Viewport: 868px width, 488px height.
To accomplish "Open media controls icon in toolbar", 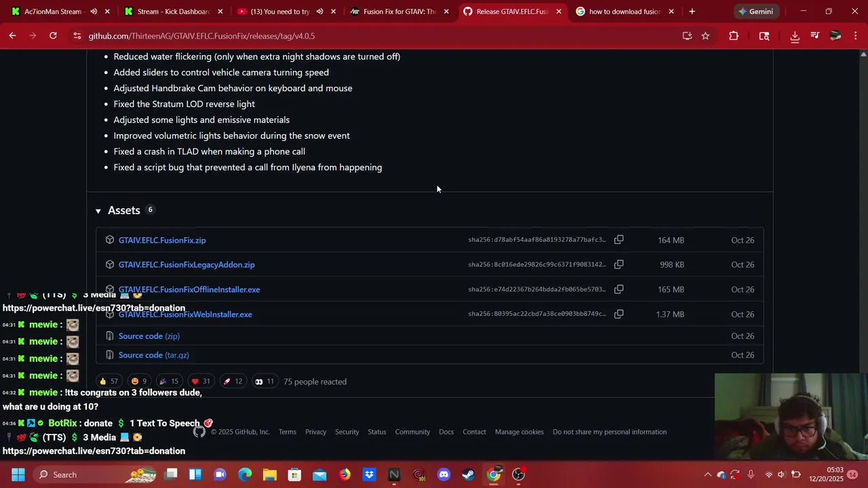I will click(815, 36).
